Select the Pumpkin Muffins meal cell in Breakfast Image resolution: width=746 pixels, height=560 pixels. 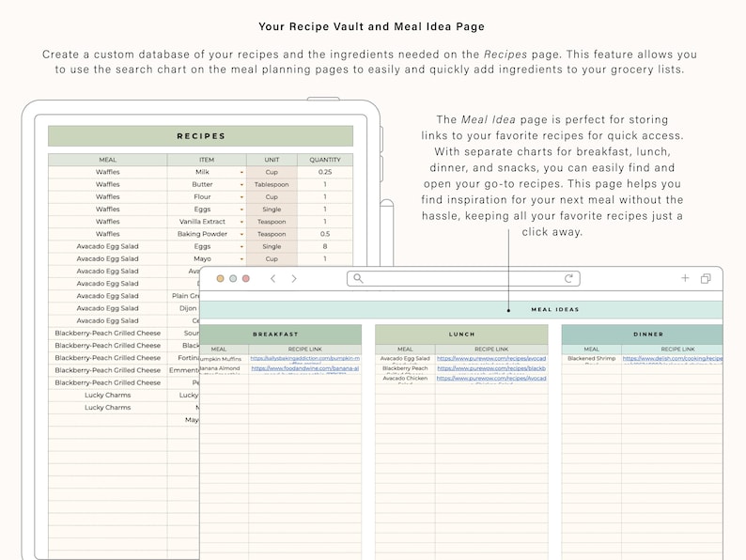tap(225, 359)
